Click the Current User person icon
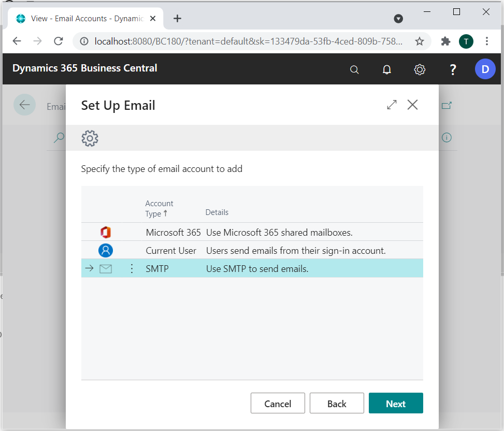The height and width of the screenshot is (431, 504). pyautogui.click(x=106, y=250)
